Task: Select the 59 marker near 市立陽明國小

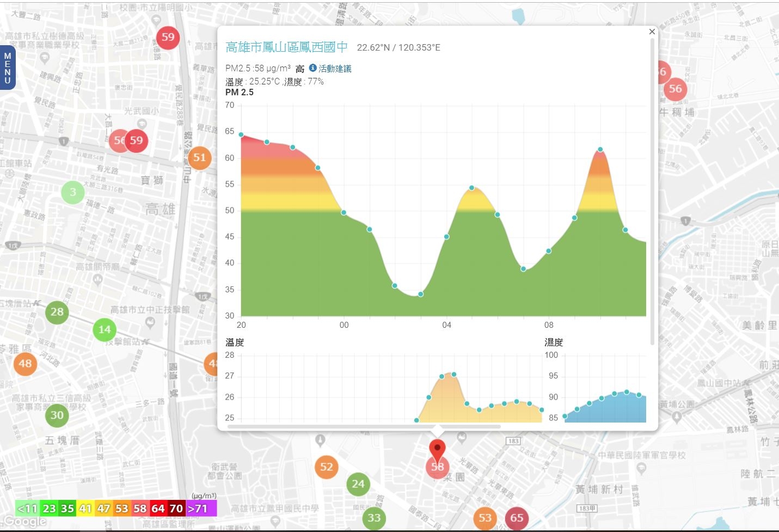Action: [168, 38]
